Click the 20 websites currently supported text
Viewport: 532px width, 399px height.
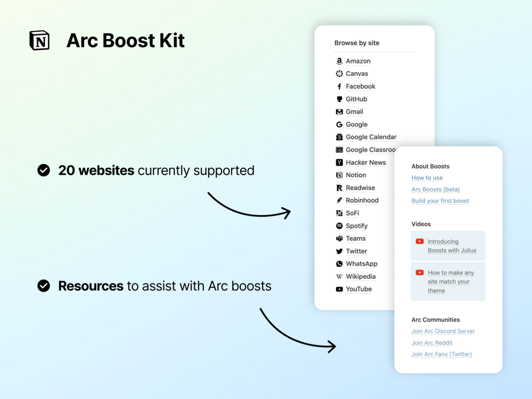pyautogui.click(x=156, y=171)
